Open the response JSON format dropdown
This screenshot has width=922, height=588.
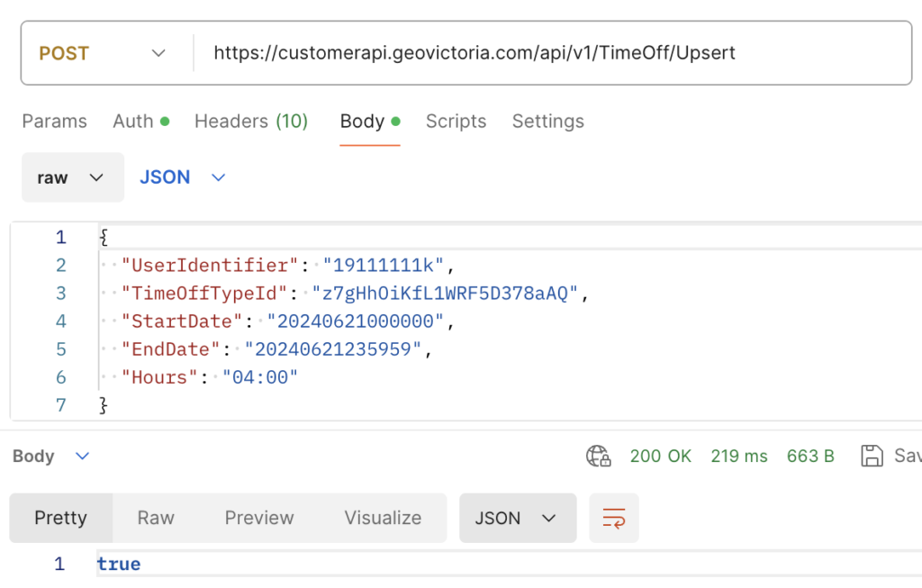click(517, 518)
